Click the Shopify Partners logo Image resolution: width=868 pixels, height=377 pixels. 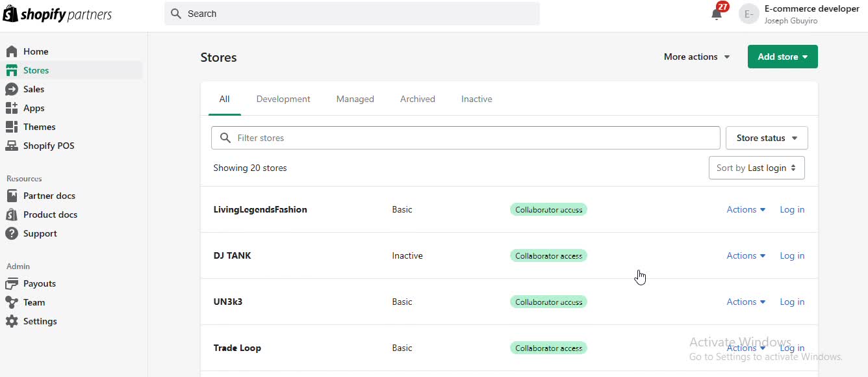click(57, 14)
